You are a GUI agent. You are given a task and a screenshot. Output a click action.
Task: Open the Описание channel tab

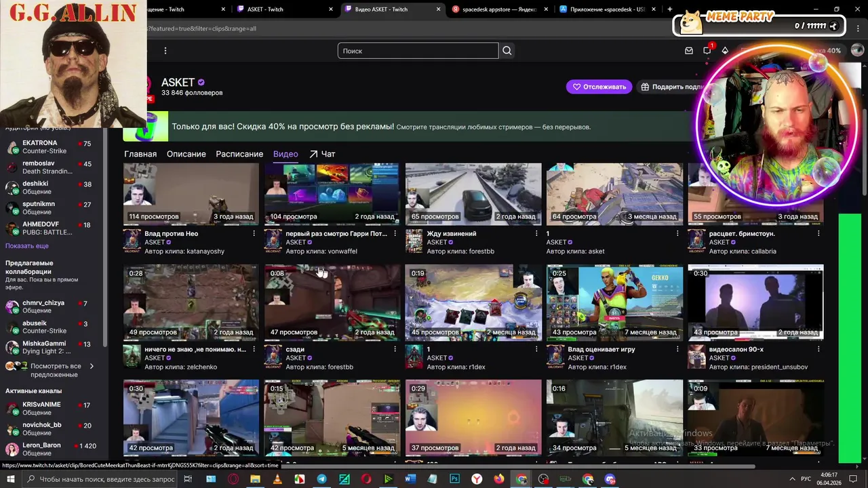[186, 154]
